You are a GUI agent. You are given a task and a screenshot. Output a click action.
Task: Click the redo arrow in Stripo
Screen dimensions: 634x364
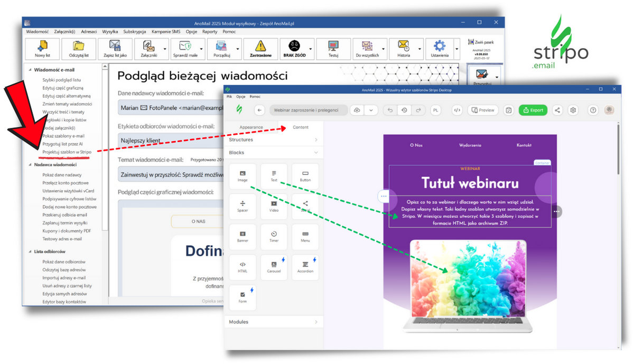[418, 110]
